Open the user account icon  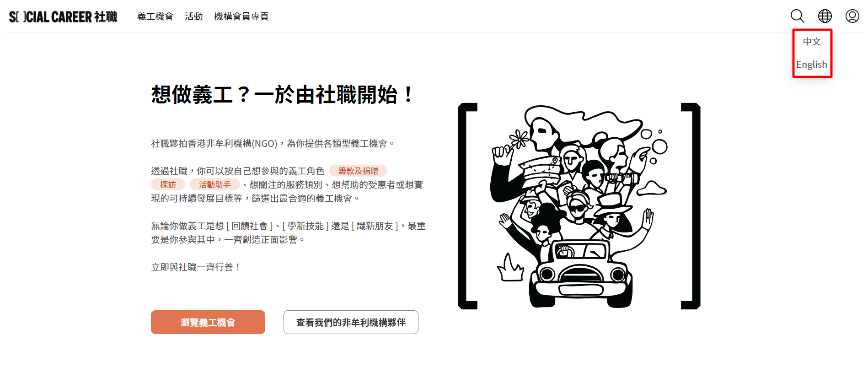(x=852, y=16)
